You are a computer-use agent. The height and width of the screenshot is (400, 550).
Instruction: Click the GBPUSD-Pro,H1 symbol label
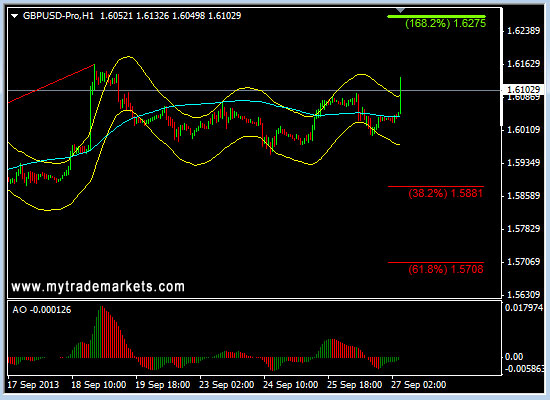coord(58,16)
